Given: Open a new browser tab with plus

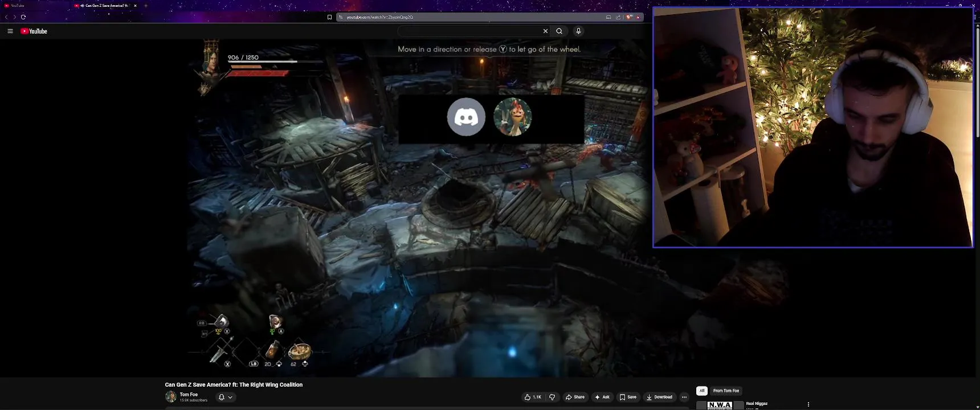Looking at the screenshot, I should 146,6.
